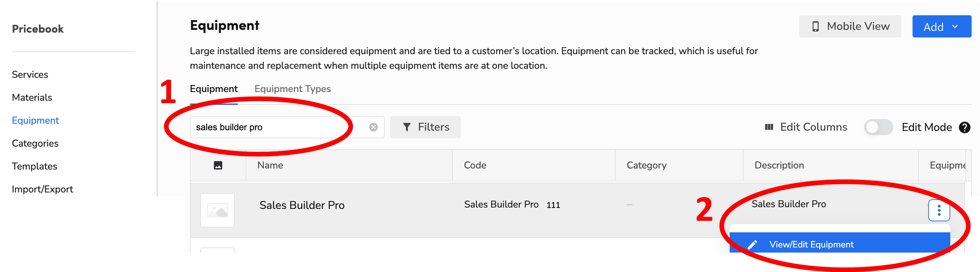This screenshot has width=980, height=272.
Task: Click the image column header icon
Action: click(218, 165)
